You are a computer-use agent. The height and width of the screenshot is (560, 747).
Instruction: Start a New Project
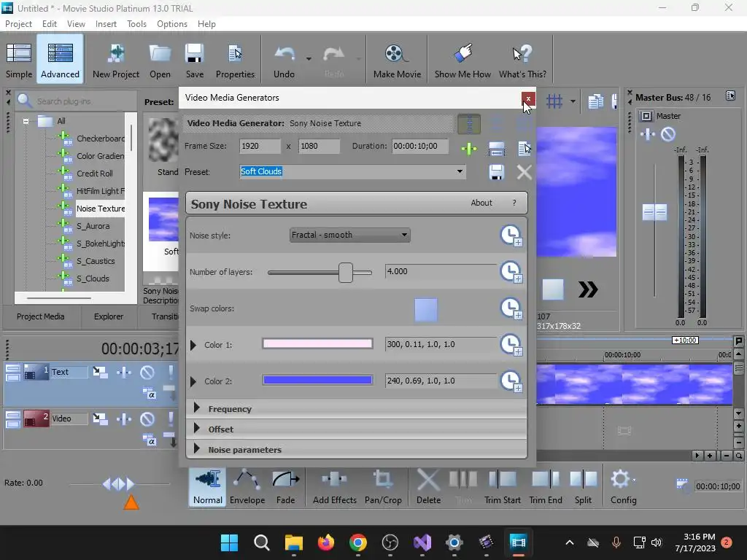tap(116, 61)
